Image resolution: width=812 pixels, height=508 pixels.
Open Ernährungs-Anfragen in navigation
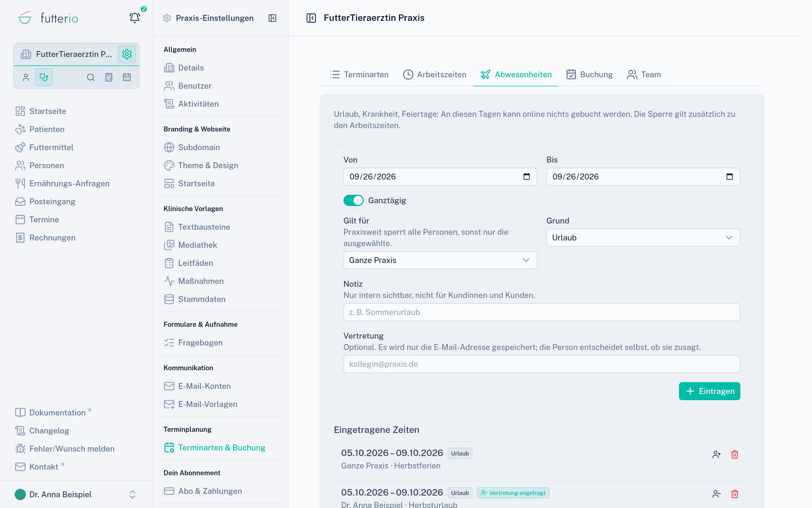click(x=62, y=183)
